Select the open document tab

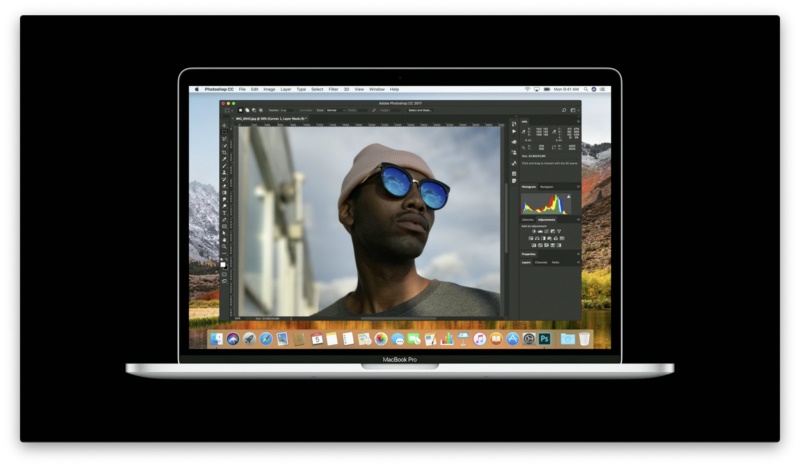271,118
